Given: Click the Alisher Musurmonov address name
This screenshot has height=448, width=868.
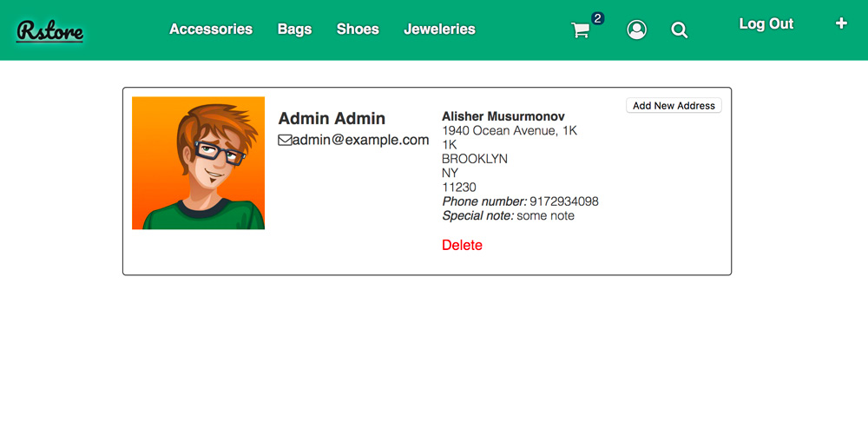Looking at the screenshot, I should click(x=503, y=116).
